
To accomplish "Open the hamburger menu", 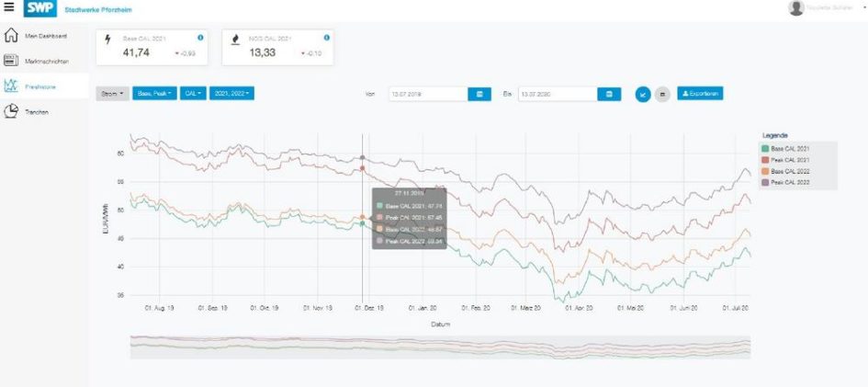I will 9,7.
